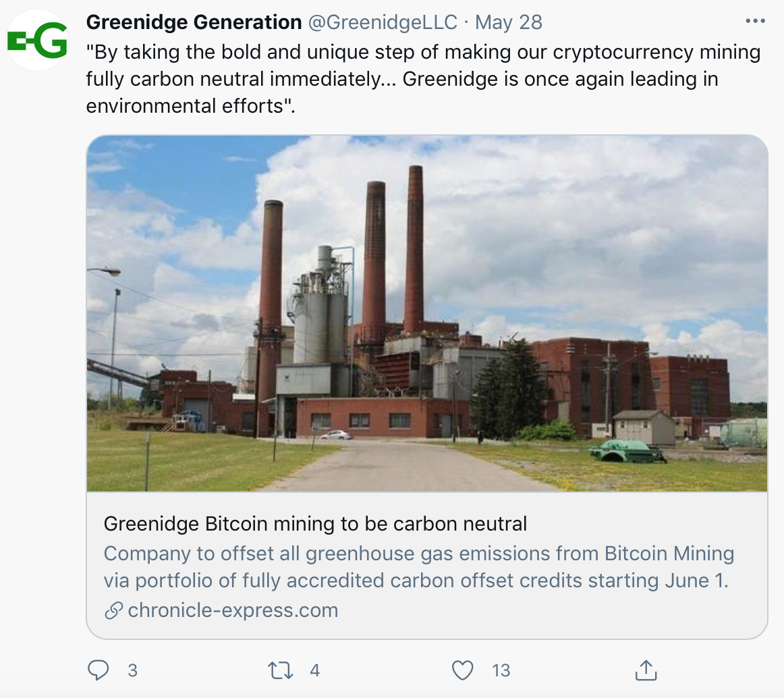This screenshot has height=698, width=784.
Task: Open the Greenidge Generation profile avatar
Action: click(x=37, y=41)
